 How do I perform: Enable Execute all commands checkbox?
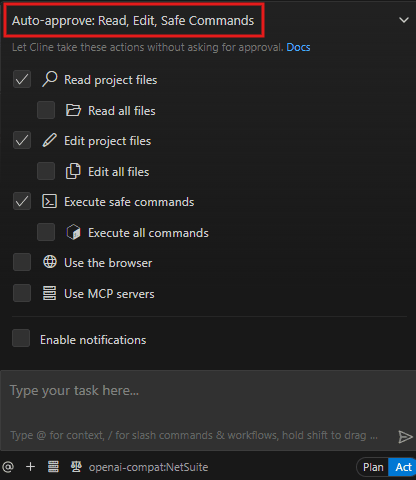46,232
